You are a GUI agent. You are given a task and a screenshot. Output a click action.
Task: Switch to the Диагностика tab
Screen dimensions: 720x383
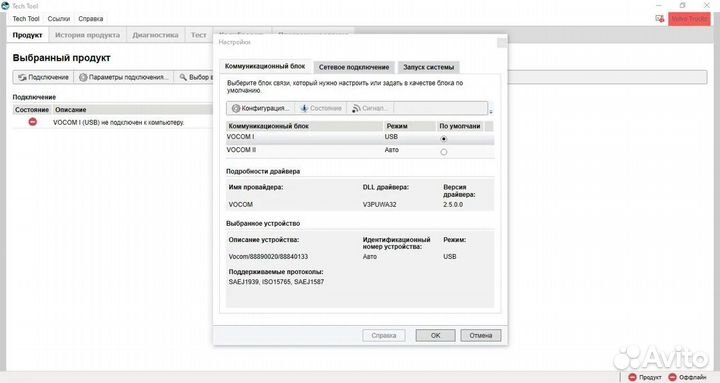pos(155,35)
